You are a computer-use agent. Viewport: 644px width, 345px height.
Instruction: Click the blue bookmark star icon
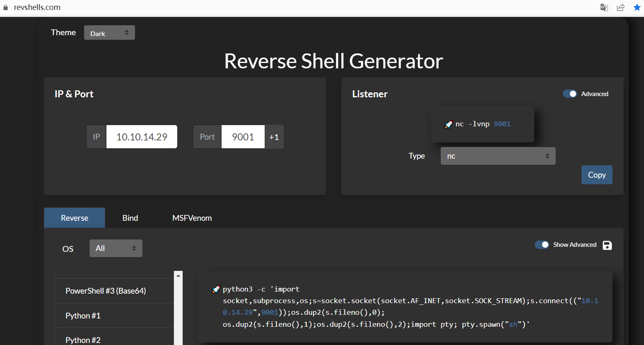click(637, 7)
